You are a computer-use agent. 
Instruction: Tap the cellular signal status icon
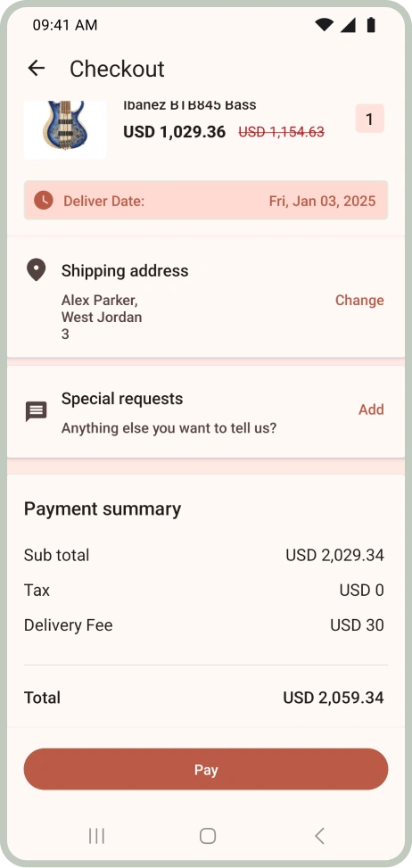[348, 24]
